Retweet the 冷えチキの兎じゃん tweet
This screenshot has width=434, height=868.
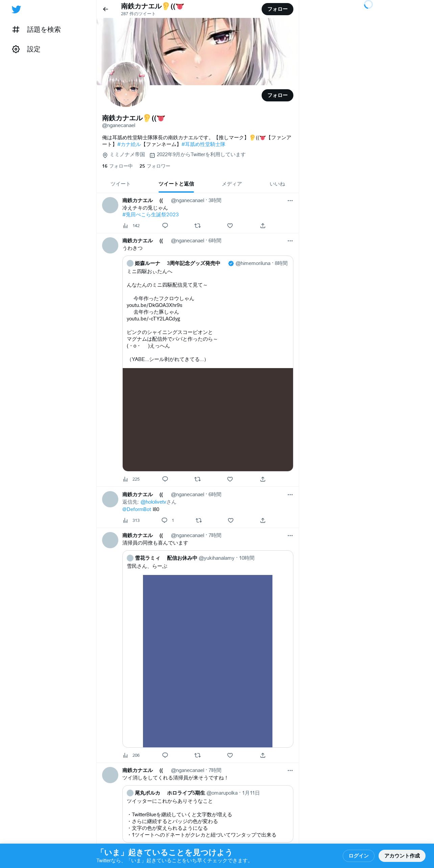[198, 226]
